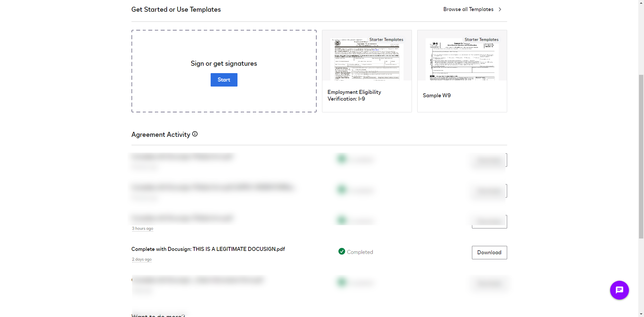Image resolution: width=644 pixels, height=317 pixels.
Task: Click the Agreement Activity info icon
Action: [195, 134]
